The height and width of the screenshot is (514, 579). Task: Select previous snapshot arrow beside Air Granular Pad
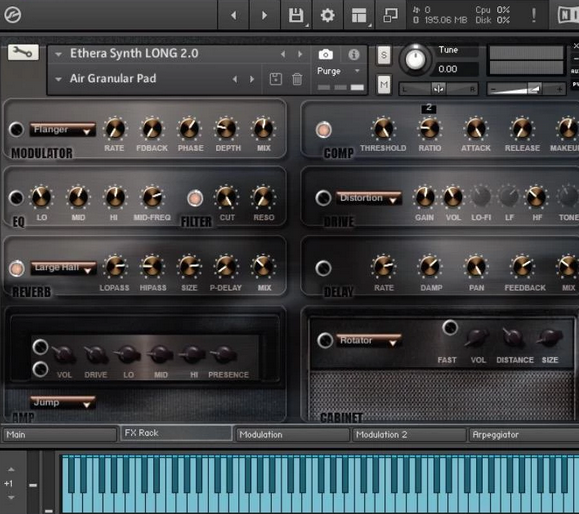(x=235, y=79)
